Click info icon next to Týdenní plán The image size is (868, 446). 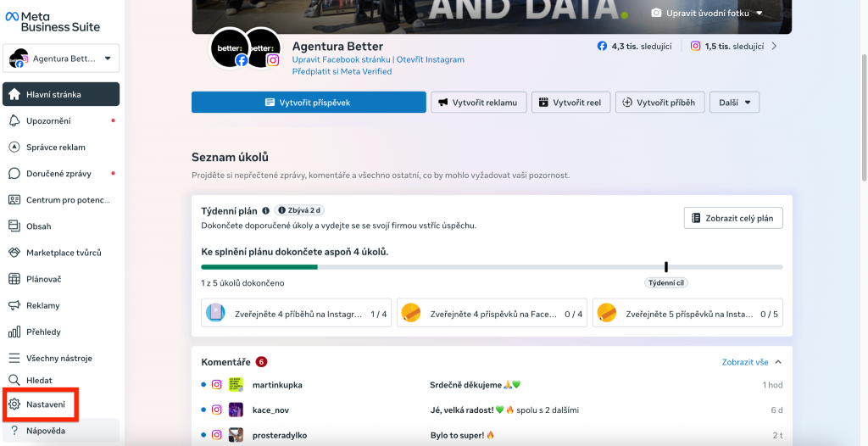click(265, 210)
